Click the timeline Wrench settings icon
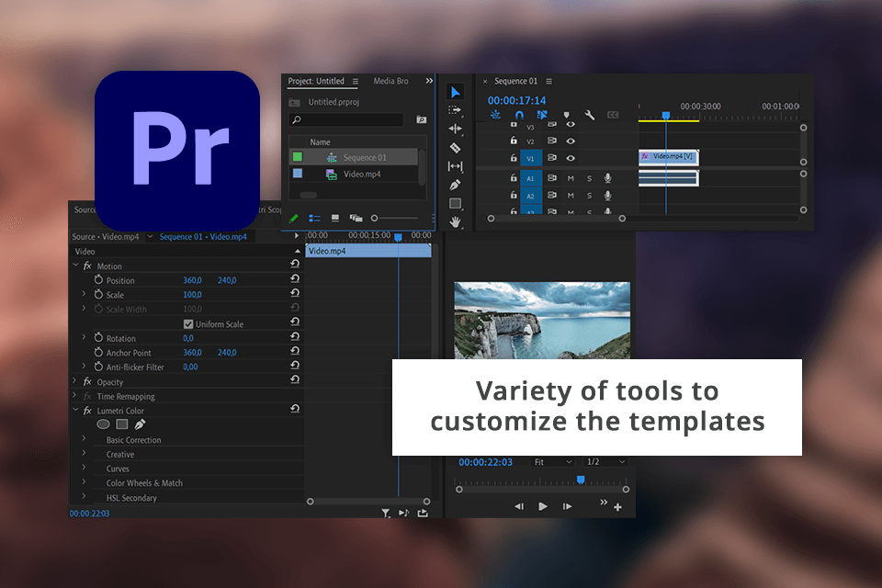Image resolution: width=882 pixels, height=588 pixels. [x=590, y=115]
